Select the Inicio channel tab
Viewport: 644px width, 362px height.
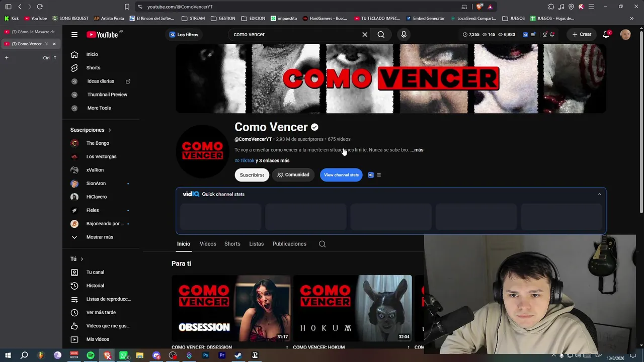tap(184, 244)
